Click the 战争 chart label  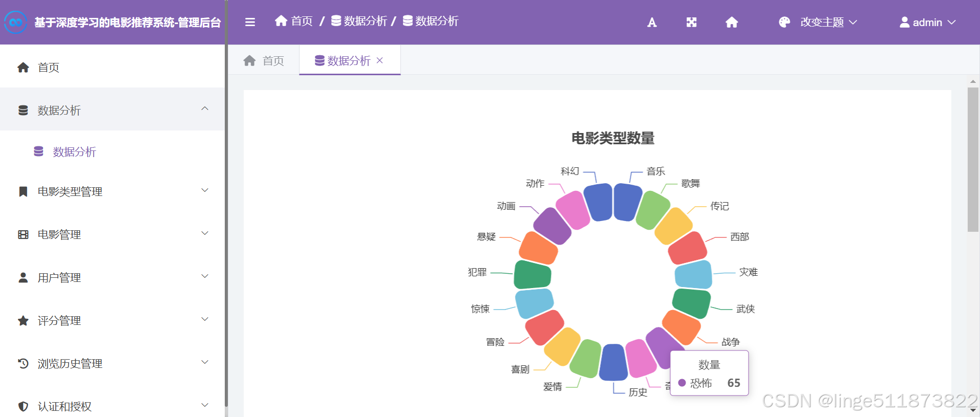731,342
